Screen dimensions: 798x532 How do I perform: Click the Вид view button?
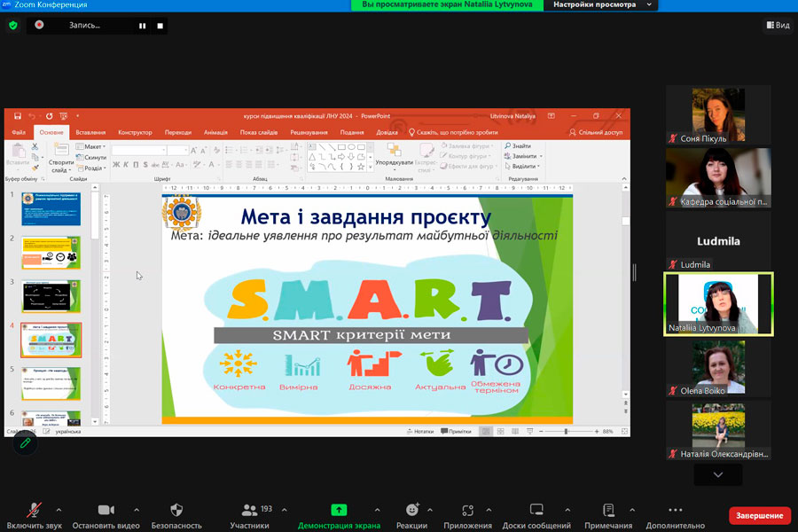[777, 25]
